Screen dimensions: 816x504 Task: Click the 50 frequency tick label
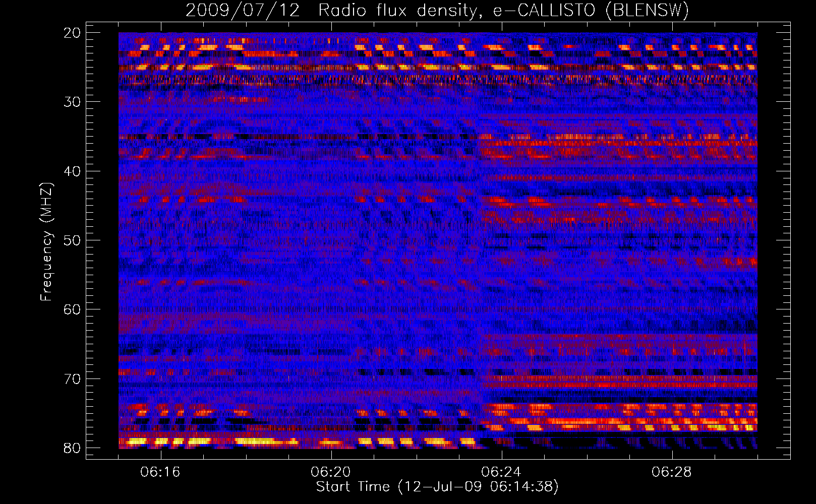tap(73, 240)
